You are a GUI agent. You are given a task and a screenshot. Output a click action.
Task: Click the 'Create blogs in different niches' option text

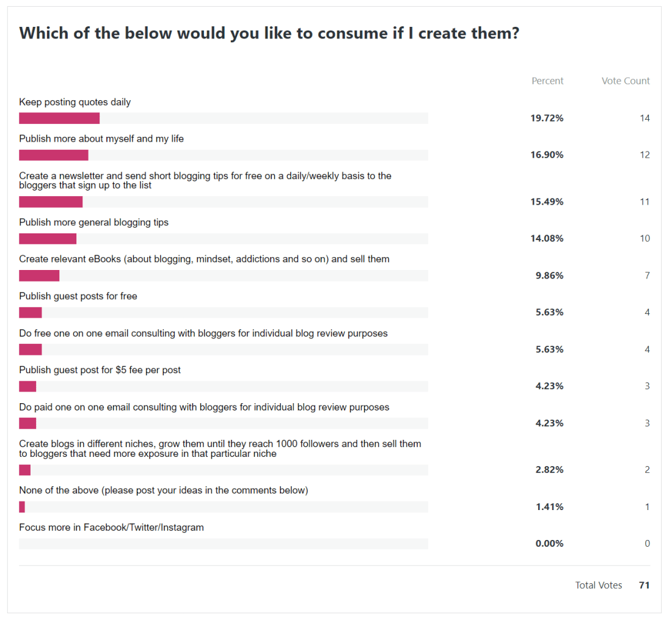point(220,448)
